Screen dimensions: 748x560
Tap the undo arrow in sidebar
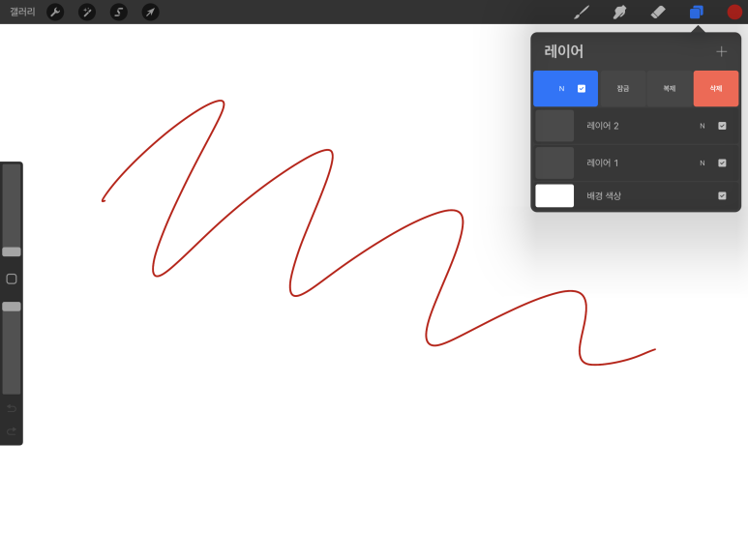coord(12,408)
